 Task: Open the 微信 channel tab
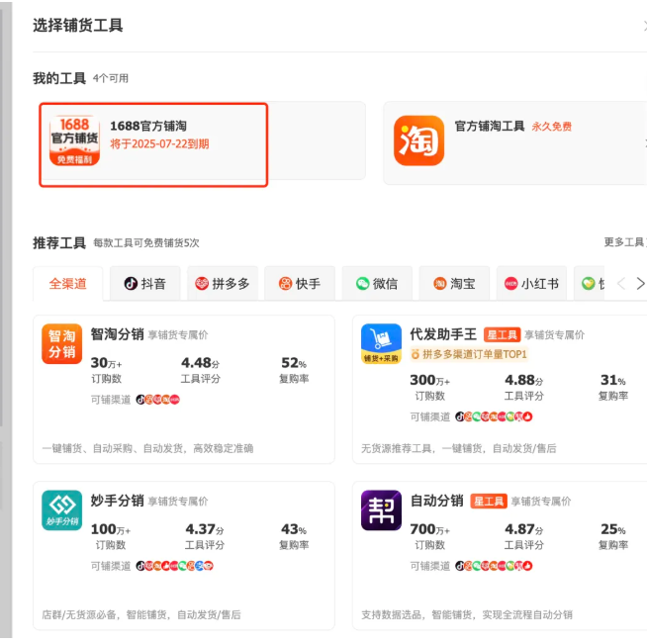point(377,284)
